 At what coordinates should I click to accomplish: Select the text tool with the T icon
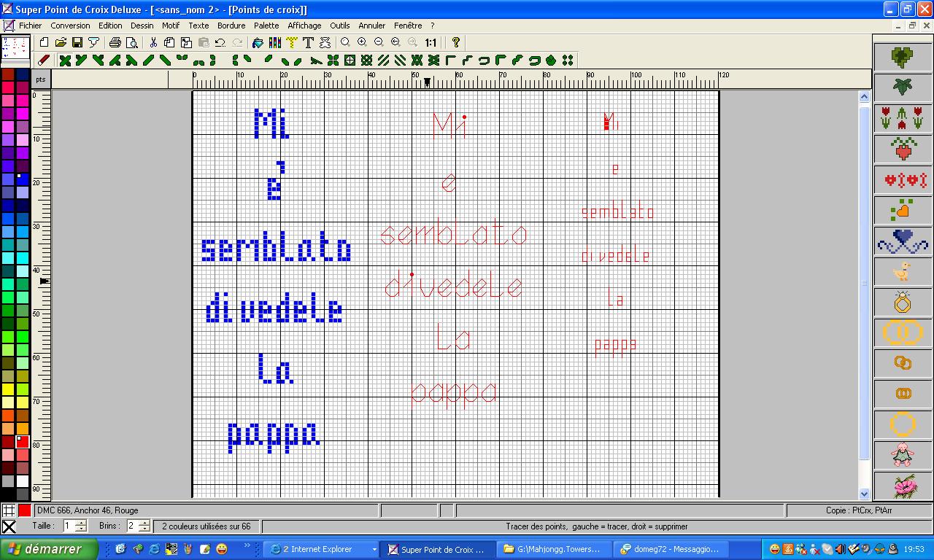click(309, 42)
